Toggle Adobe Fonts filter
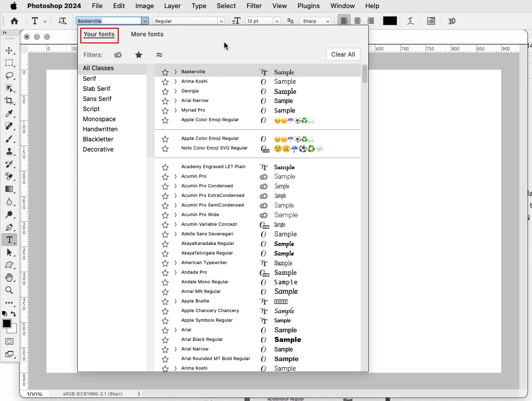Screen dimensions: 532x401 tap(118, 55)
